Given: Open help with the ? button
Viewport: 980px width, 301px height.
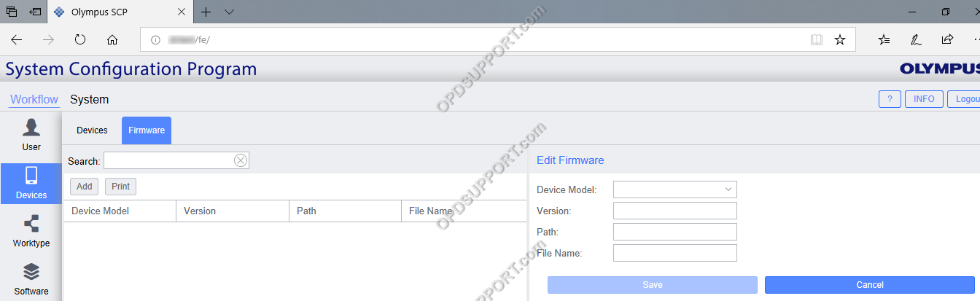Looking at the screenshot, I should (890, 99).
